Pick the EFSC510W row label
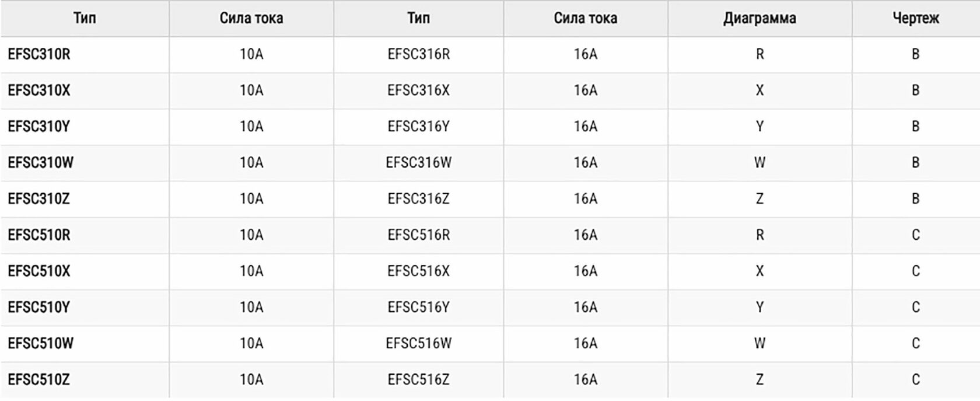The image size is (980, 401). (41, 344)
